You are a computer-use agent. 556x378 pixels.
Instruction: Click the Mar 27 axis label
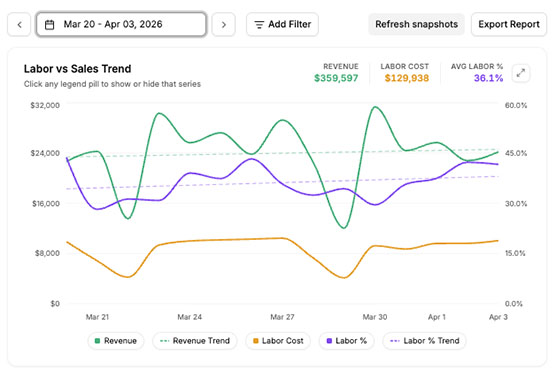(282, 317)
